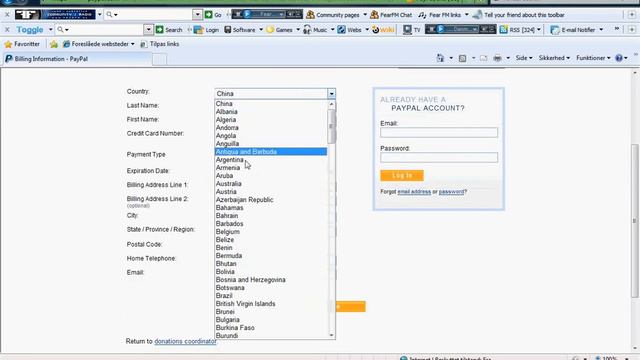Click the wiki toolbar icon
Viewport: 640px width, 360px height.
383,30
